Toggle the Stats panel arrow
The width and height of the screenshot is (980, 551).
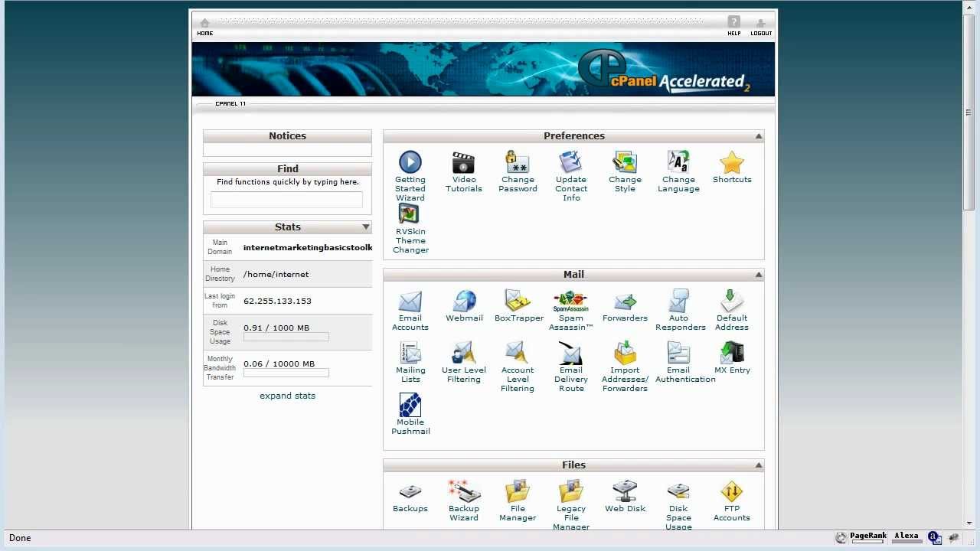pyautogui.click(x=366, y=227)
